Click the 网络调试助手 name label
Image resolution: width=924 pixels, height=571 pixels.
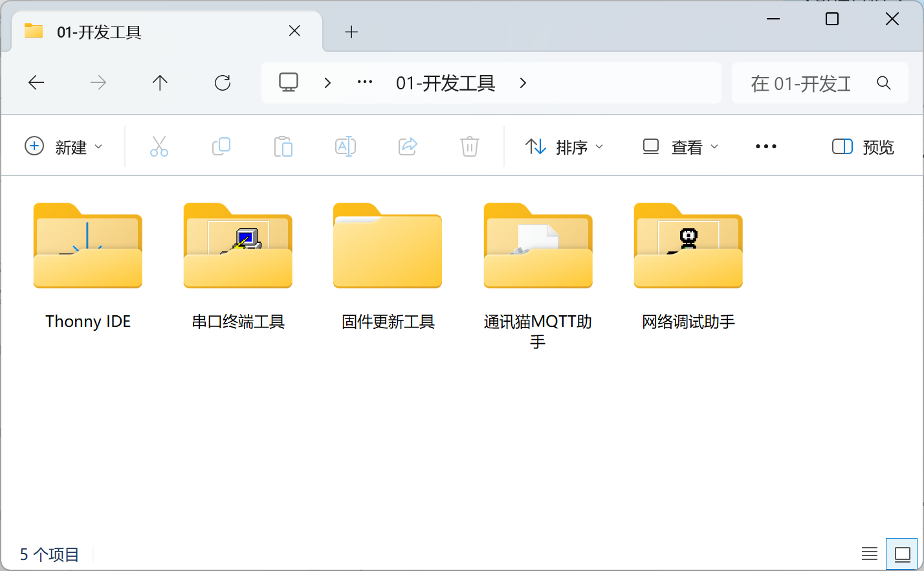[x=688, y=322]
